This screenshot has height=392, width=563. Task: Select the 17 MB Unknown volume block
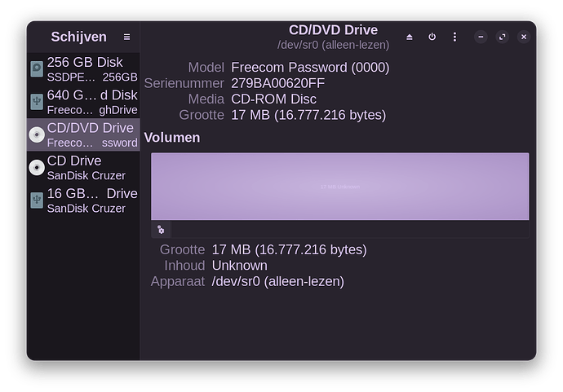339,187
